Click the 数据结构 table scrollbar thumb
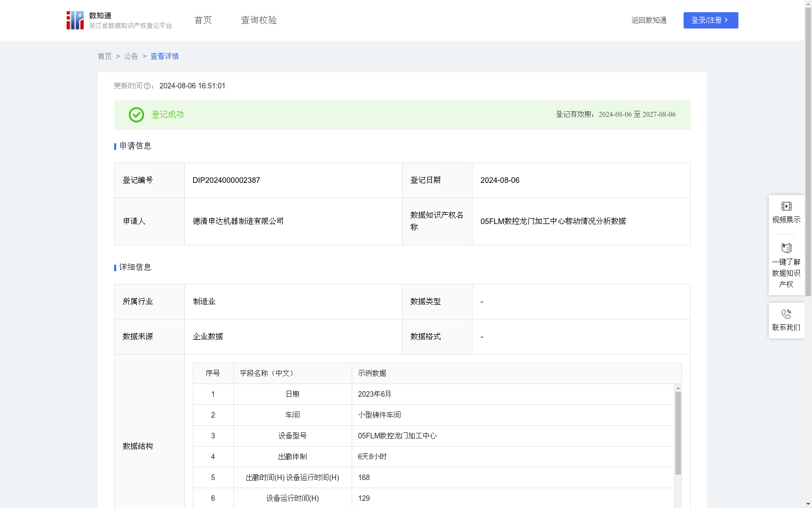This screenshot has width=812, height=508. point(678,433)
